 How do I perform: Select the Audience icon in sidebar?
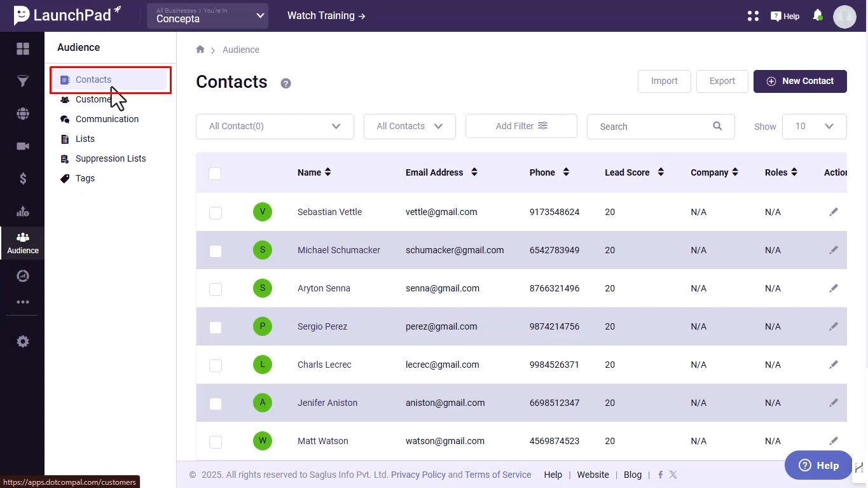(23, 243)
